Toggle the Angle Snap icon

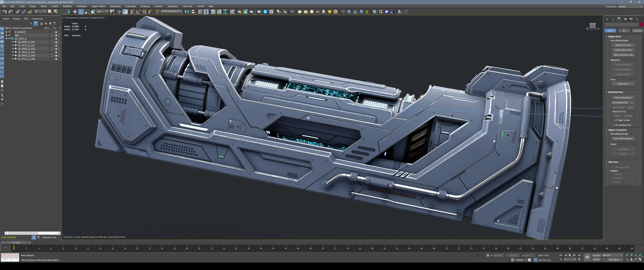click(x=138, y=12)
